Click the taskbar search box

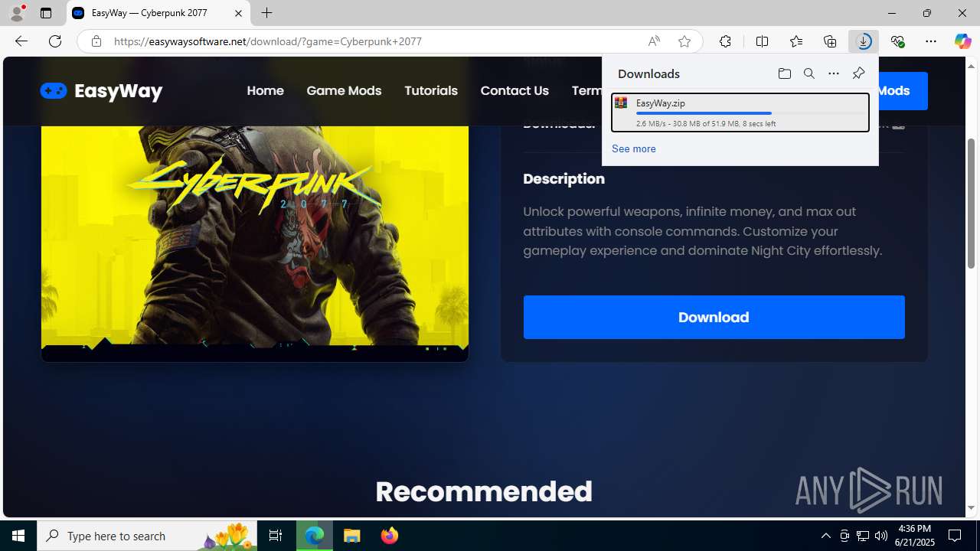[x=147, y=536]
